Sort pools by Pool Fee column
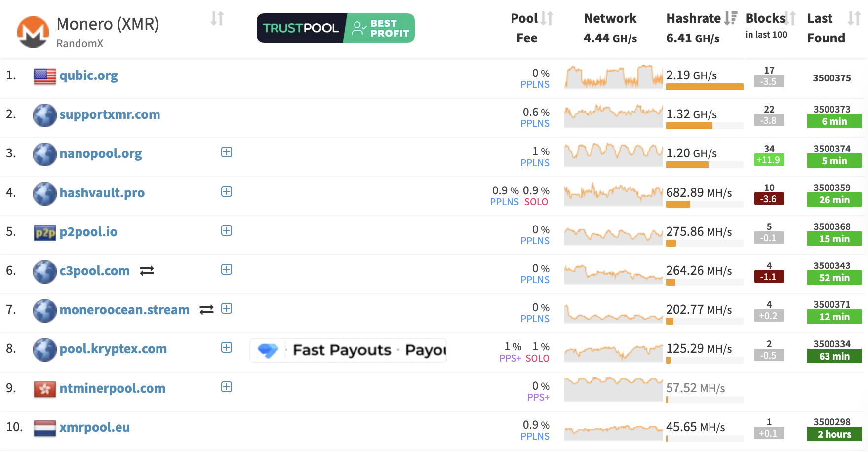 point(547,19)
